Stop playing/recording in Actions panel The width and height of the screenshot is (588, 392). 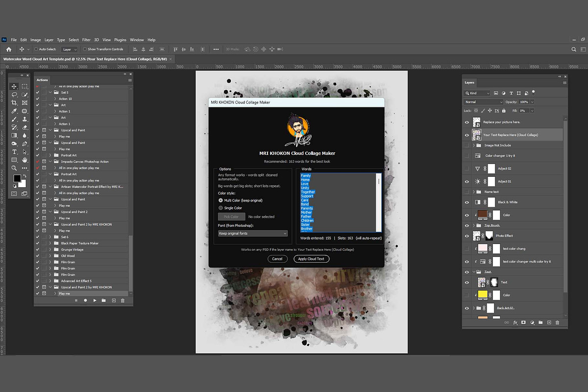point(76,300)
